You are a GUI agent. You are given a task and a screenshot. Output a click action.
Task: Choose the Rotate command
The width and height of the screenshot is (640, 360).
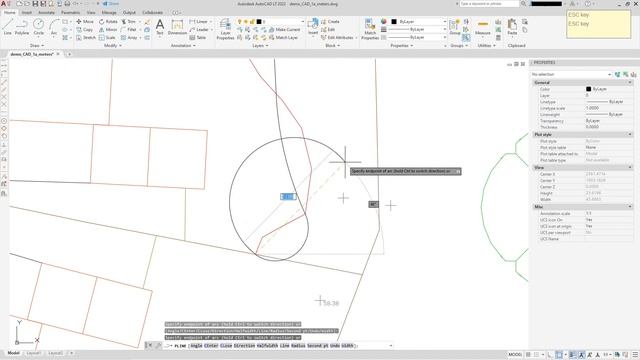[108, 22]
